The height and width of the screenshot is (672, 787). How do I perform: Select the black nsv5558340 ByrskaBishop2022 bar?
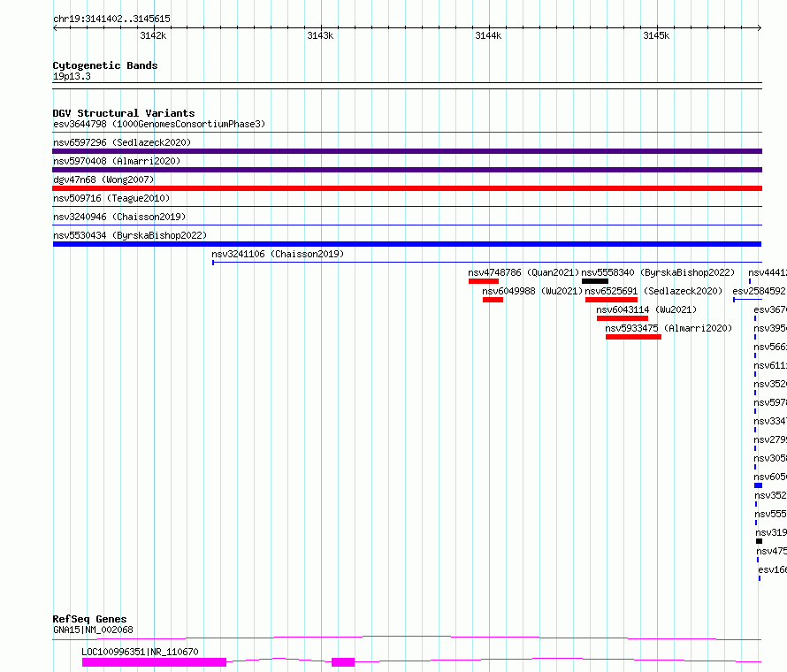point(595,281)
